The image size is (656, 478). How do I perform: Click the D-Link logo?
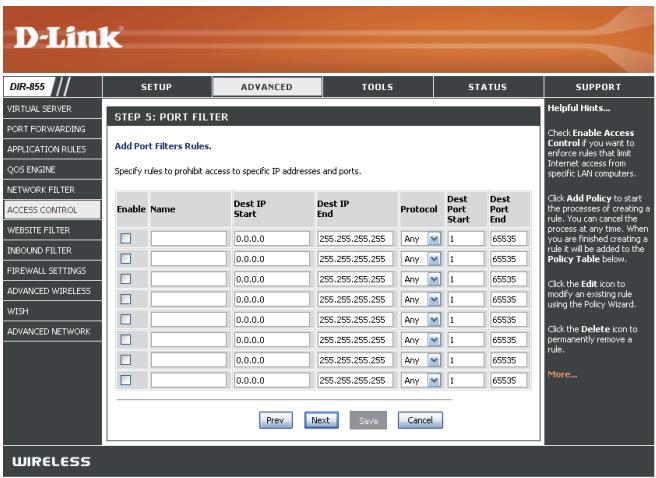coord(69,38)
